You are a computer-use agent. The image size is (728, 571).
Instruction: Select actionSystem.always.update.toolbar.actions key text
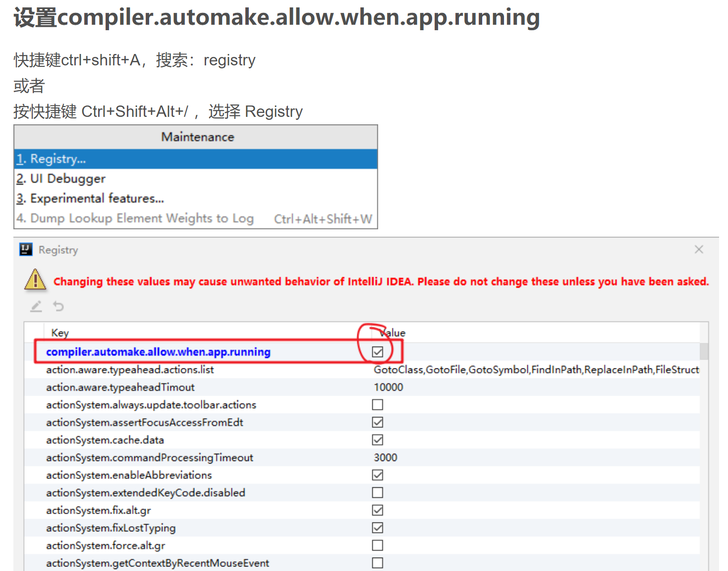click(151, 405)
